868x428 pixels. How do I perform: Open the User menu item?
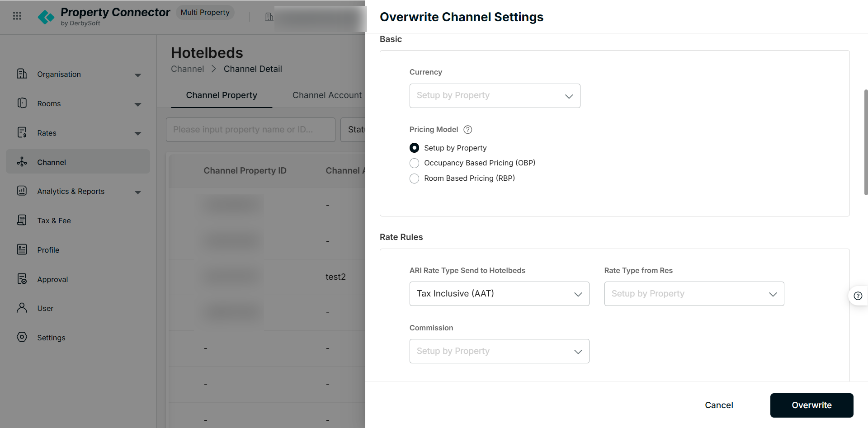pyautogui.click(x=78, y=308)
